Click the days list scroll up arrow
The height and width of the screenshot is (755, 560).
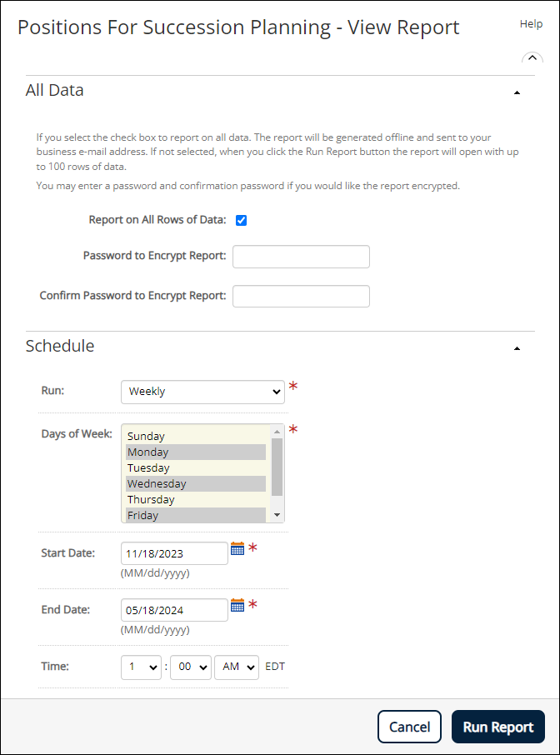pos(277,432)
